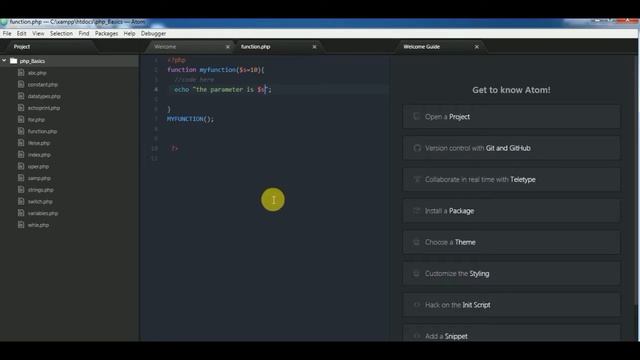Image resolution: width=640 pixels, height=360 pixels.
Task: Expand the Open a Project card
Action: 511,117
